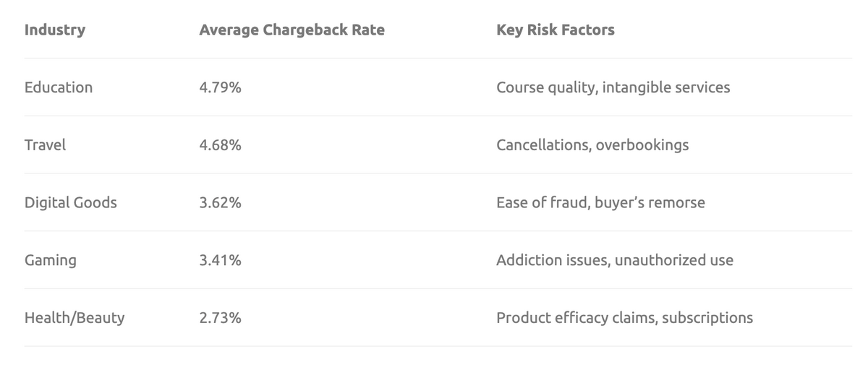
Task: Click the Key Risk Factors header
Action: 555,30
